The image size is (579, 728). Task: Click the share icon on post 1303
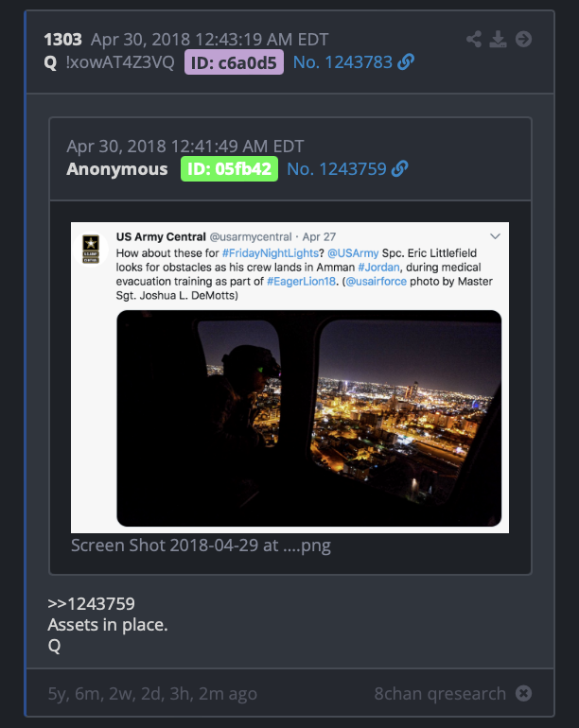[x=474, y=40]
